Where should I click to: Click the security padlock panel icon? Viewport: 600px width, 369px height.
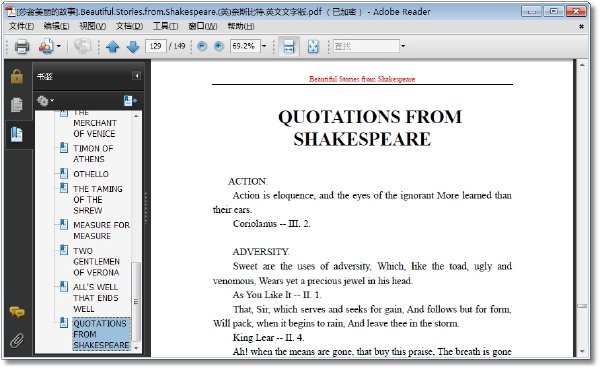(x=17, y=76)
